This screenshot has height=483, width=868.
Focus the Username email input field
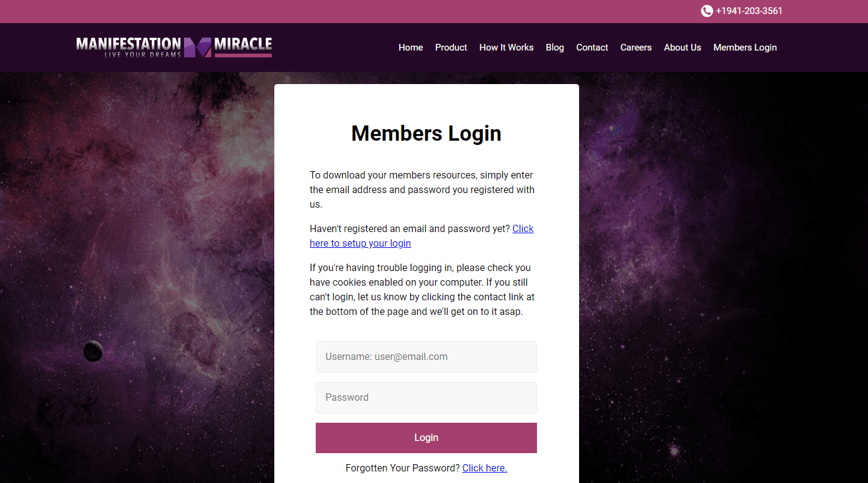[426, 357]
